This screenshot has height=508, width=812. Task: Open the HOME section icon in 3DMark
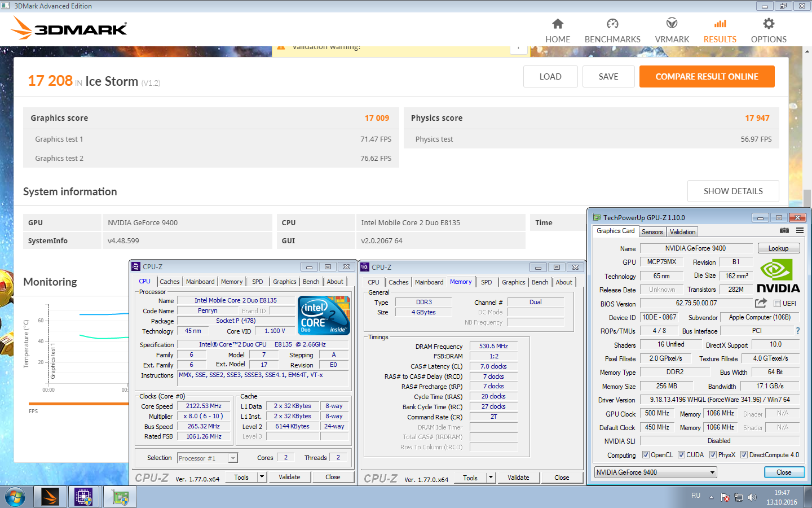(x=558, y=24)
